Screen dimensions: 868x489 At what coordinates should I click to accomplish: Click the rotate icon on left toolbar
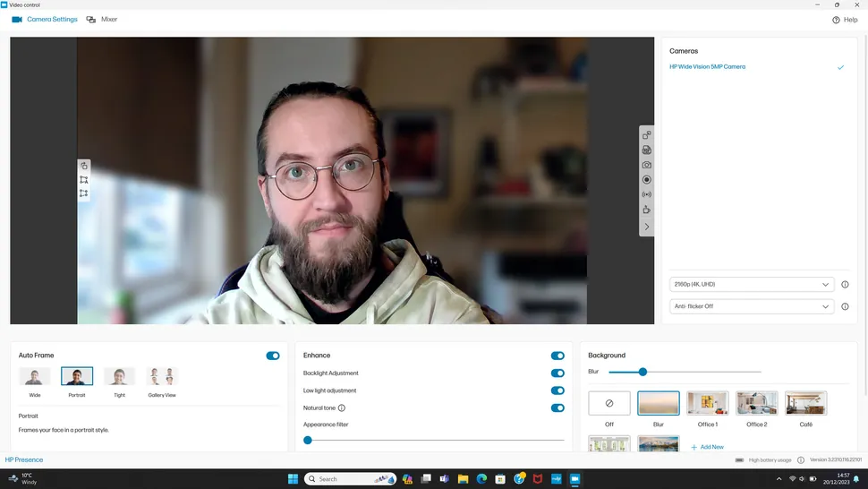tap(84, 166)
